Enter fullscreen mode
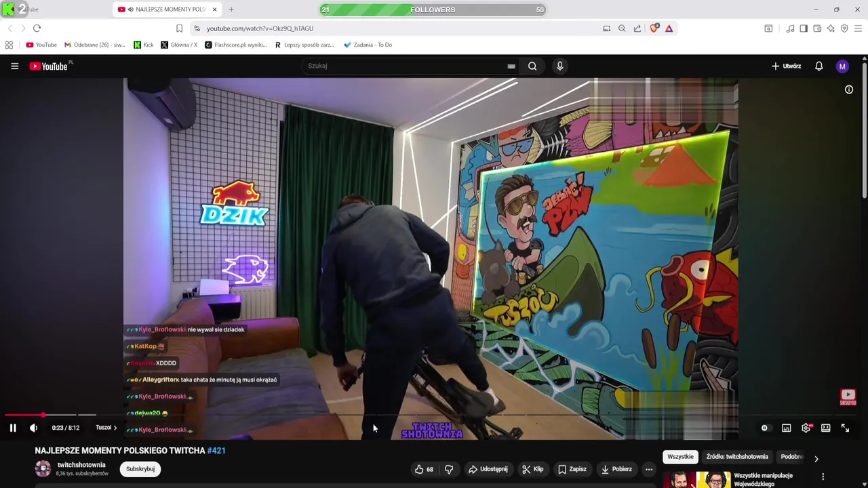The width and height of the screenshot is (868, 488). [845, 428]
